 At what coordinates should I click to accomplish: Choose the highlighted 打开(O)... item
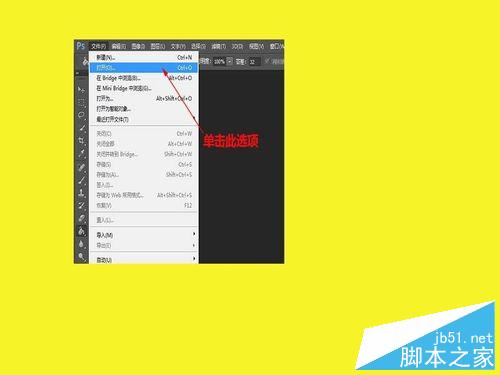[x=144, y=68]
